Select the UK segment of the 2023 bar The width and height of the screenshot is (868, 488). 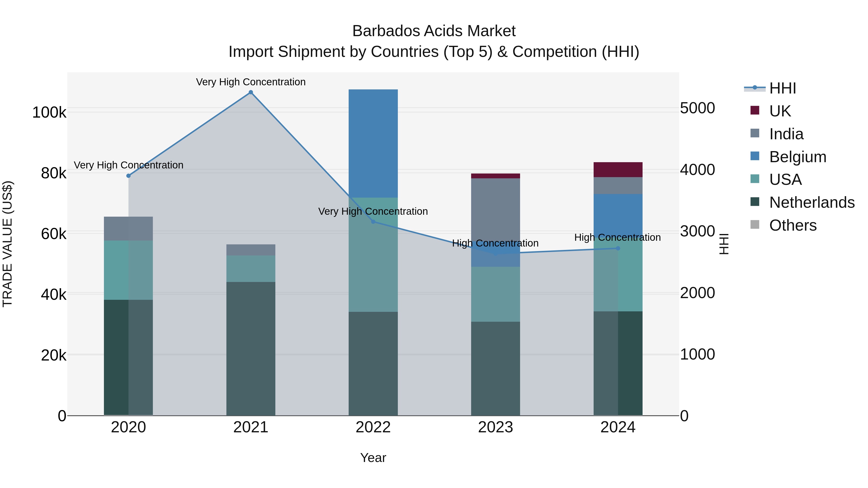(495, 176)
